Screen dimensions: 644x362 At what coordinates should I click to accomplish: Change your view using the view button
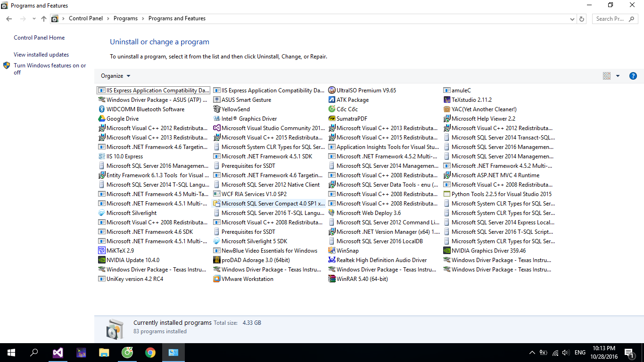pos(607,76)
